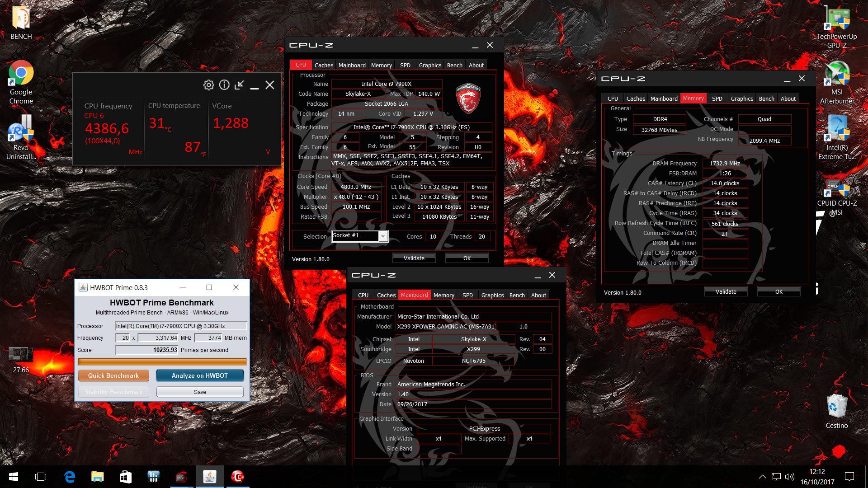Click OK in CPU tab CPU-Z window
Screen dimensions: 868x488
click(467, 258)
